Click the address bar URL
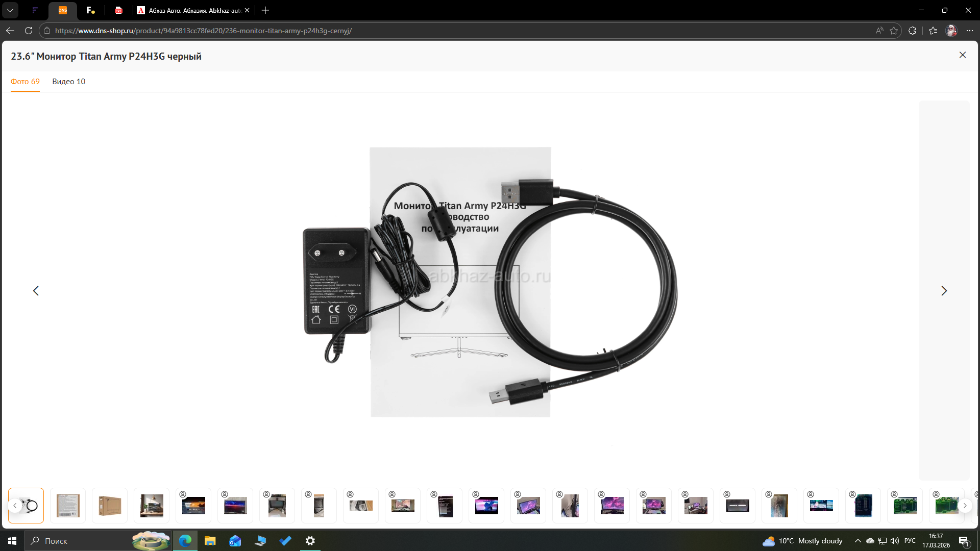Image resolution: width=980 pixels, height=551 pixels. click(x=204, y=31)
